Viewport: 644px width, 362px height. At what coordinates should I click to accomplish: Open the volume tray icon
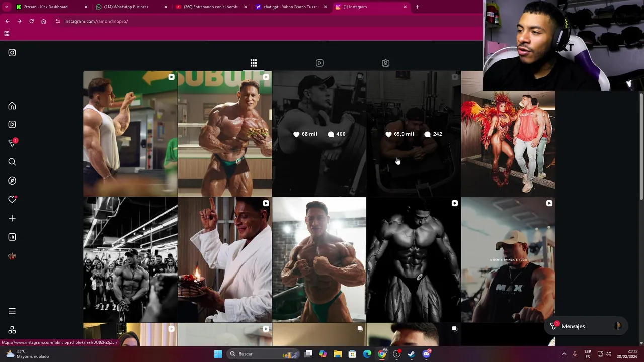click(609, 354)
